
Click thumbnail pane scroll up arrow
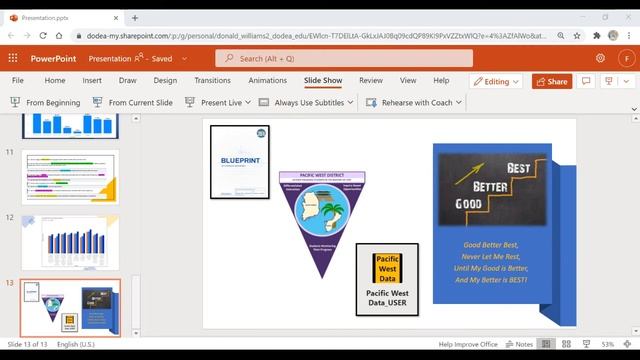click(x=136, y=118)
